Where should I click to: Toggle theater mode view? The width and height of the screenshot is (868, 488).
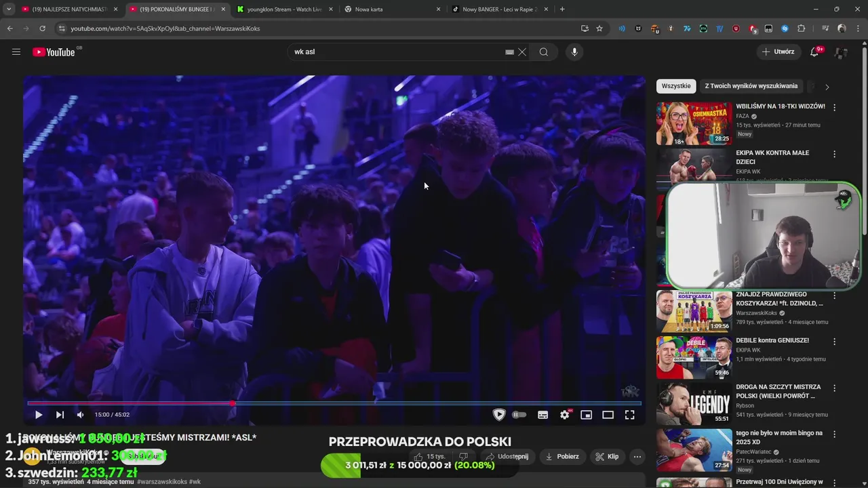tap(608, 415)
